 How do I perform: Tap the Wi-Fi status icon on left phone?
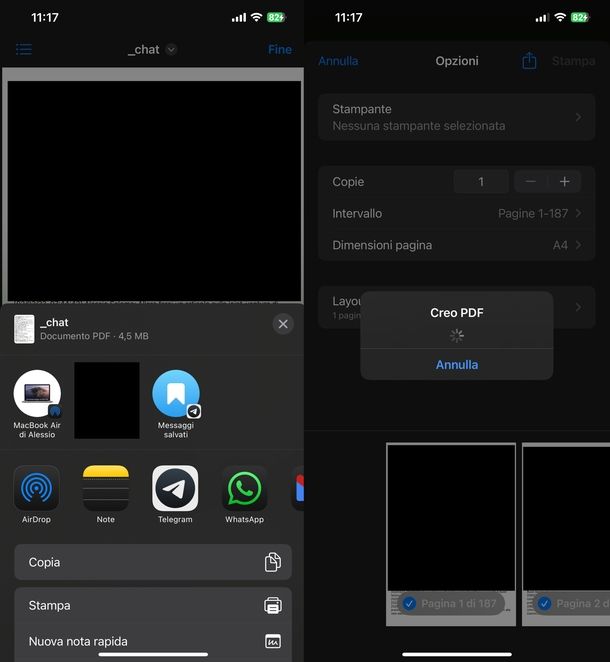256,17
